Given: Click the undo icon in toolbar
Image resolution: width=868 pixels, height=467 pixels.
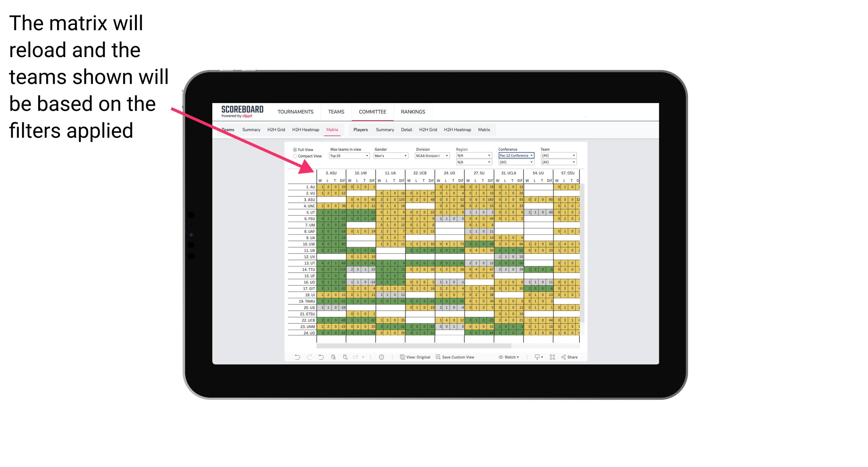Looking at the screenshot, I should (297, 359).
